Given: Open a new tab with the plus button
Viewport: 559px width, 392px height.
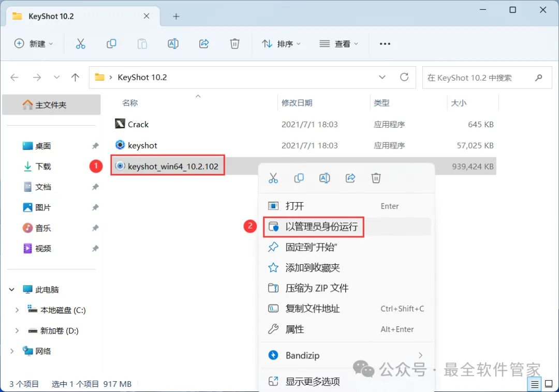Looking at the screenshot, I should [x=176, y=17].
